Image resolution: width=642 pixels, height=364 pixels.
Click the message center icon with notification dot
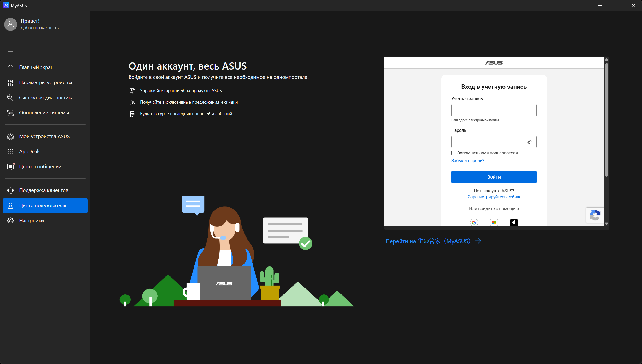click(x=11, y=166)
